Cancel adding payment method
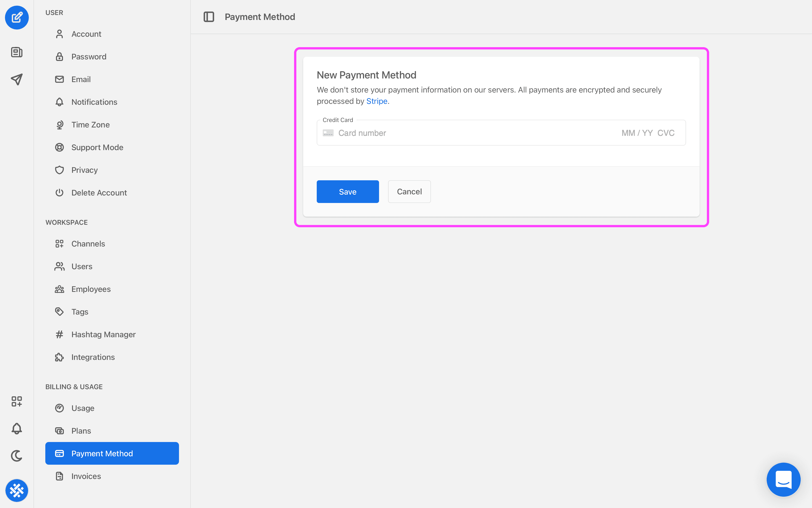 point(409,192)
